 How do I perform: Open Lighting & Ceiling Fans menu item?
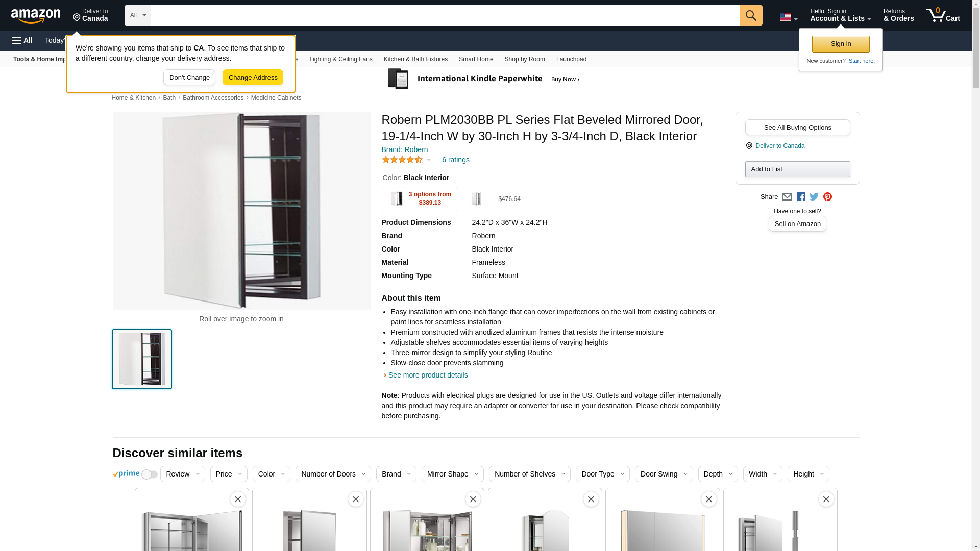point(341,59)
